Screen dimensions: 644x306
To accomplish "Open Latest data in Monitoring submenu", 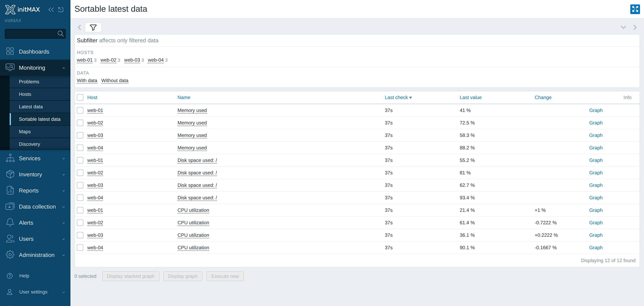I will coord(31,107).
